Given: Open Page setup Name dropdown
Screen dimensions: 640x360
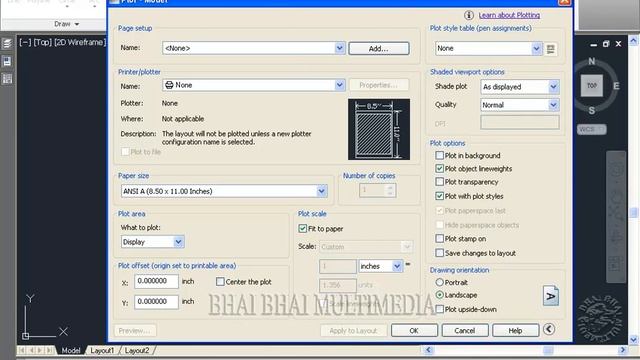Looking at the screenshot, I should tap(340, 48).
